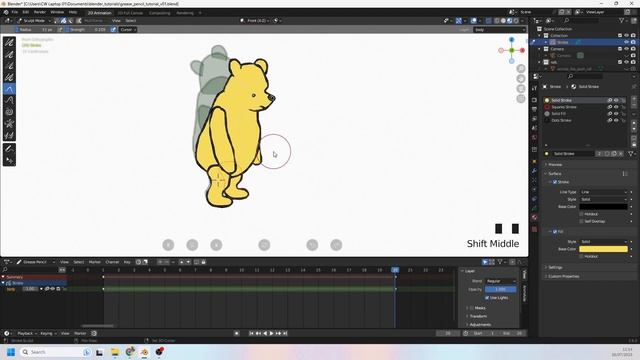Open the Playback popover
Screen dimensions: 640x360
26,333
